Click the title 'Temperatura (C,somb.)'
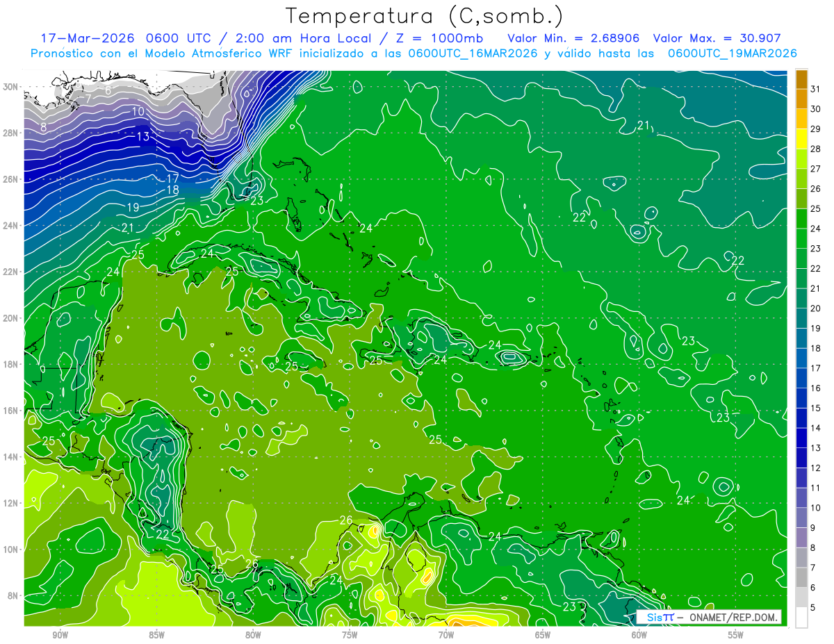Screen dimensions: 834x644 425,16
